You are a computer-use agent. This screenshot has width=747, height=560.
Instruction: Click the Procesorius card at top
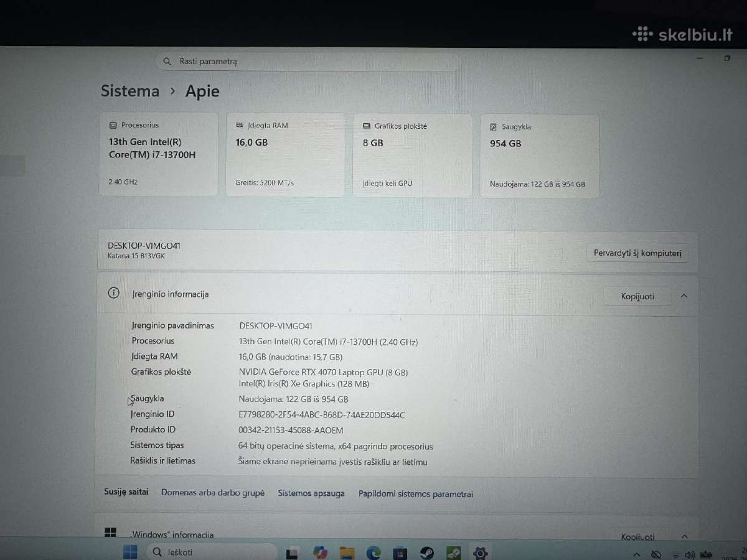(159, 154)
